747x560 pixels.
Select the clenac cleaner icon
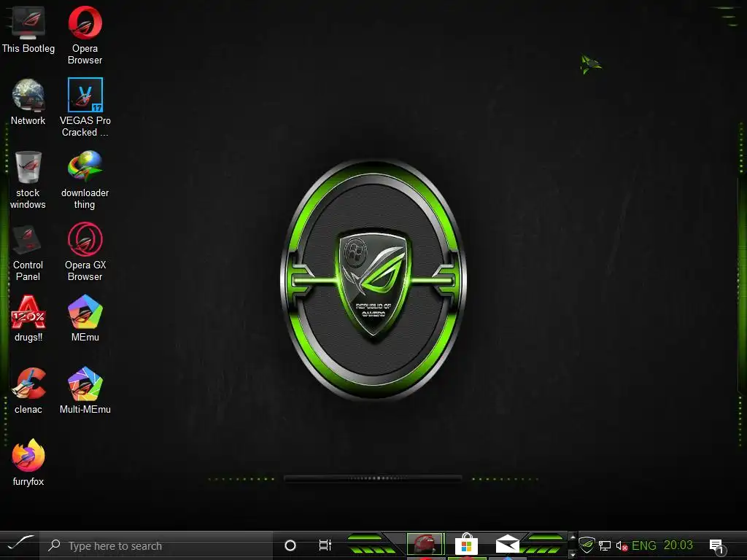click(x=28, y=391)
